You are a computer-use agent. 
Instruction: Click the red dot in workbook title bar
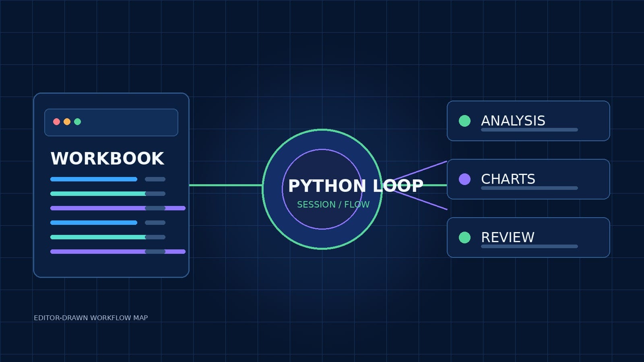tap(56, 121)
